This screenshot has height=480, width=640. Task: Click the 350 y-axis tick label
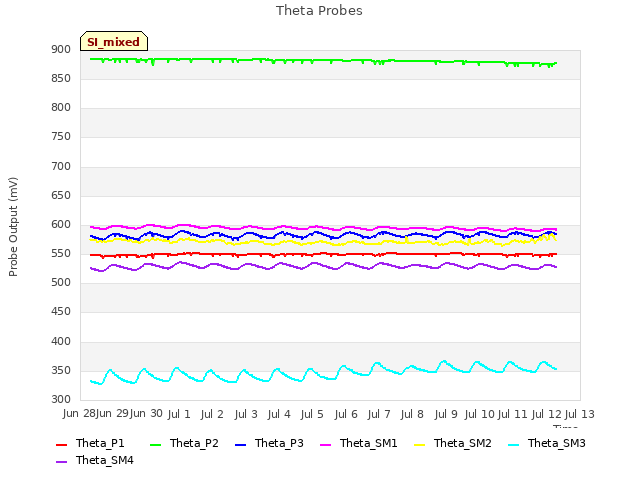click(61, 370)
